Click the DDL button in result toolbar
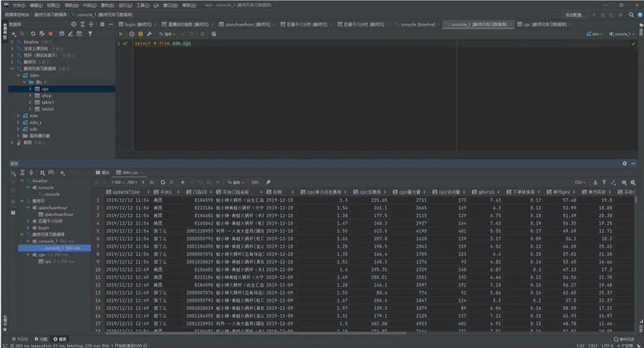Screen dimensions: 644x348 pos(255,182)
